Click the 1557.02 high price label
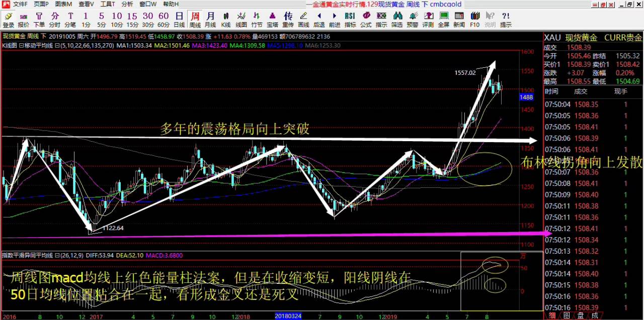Image resolution: width=644 pixels, height=320 pixels. [465, 73]
